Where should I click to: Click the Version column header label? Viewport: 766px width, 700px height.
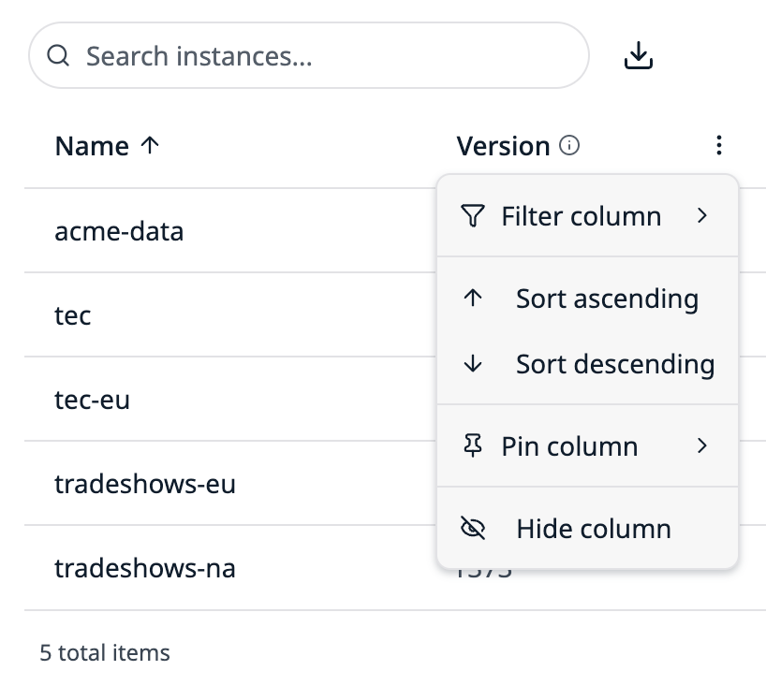coord(503,146)
